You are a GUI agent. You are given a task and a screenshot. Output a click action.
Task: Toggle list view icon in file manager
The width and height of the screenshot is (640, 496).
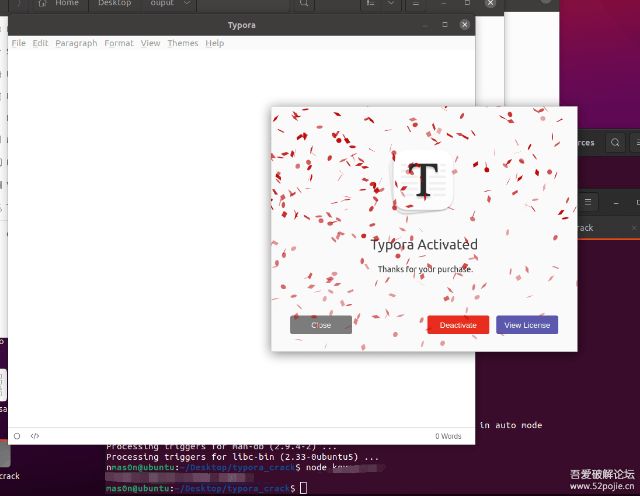pos(371,3)
